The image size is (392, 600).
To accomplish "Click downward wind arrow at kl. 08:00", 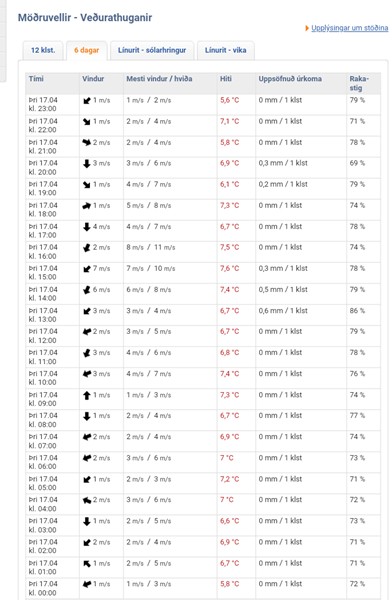I will click(87, 416).
